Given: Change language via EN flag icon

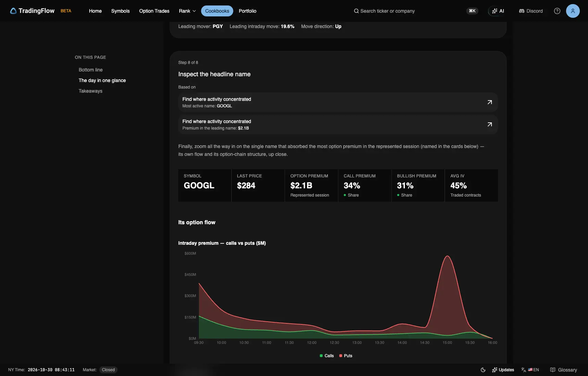Looking at the screenshot, I should click(530, 370).
